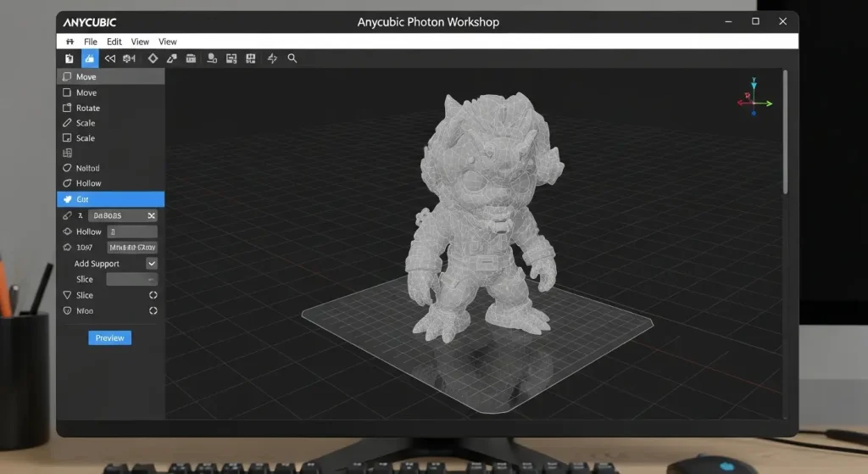The width and height of the screenshot is (868, 474).
Task: Click the blue highlighted toolbar icon
Action: 90,59
